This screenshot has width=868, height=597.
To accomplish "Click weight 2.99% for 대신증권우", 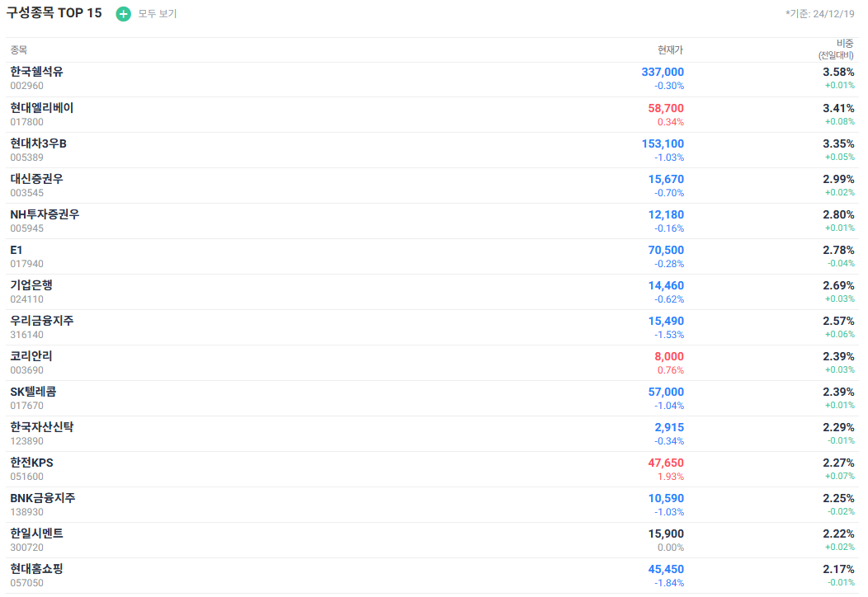I will [x=838, y=179].
